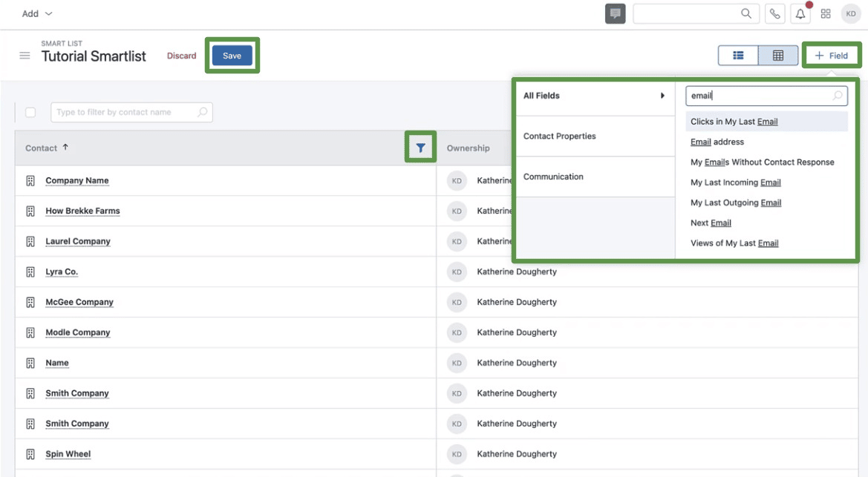Open Lyra Co. contact
This screenshot has height=477, width=868.
click(62, 272)
